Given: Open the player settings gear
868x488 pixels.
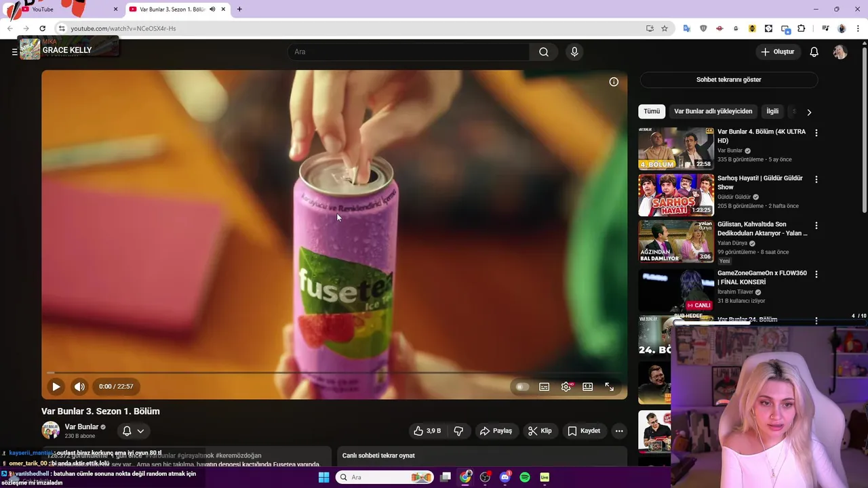Looking at the screenshot, I should click(566, 387).
